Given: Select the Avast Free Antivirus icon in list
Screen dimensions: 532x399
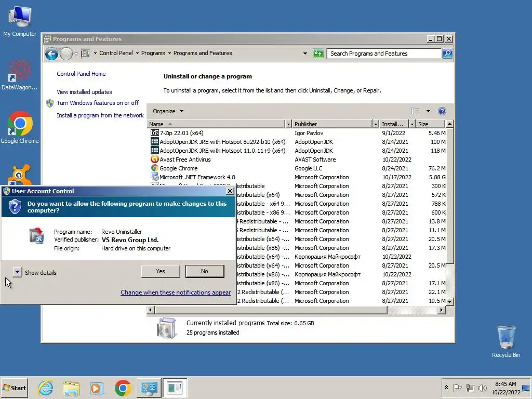Looking at the screenshot, I should (x=154, y=159).
